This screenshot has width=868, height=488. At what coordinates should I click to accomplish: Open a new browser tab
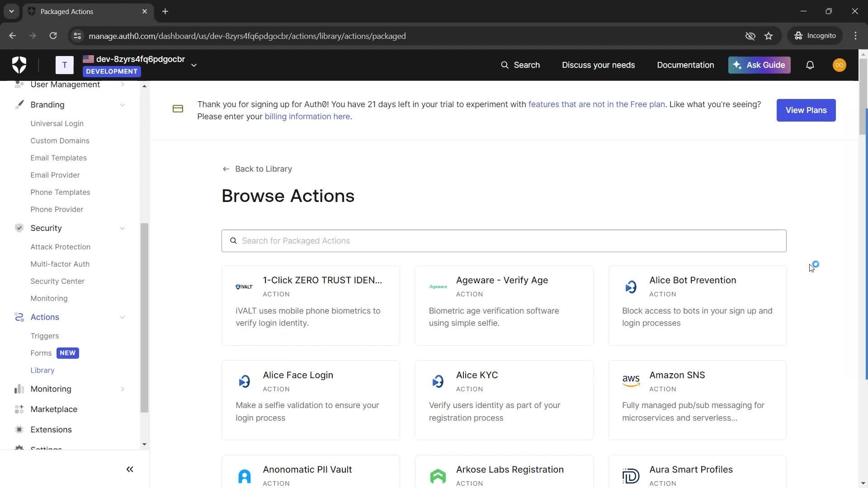(x=165, y=11)
